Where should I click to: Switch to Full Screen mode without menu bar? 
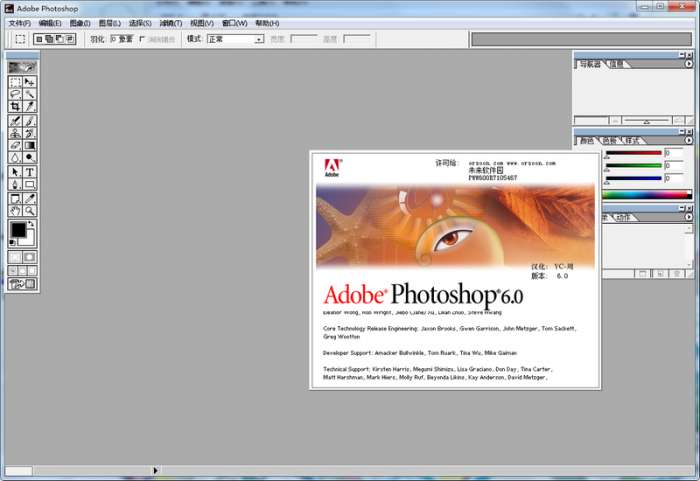pyautogui.click(x=32, y=271)
